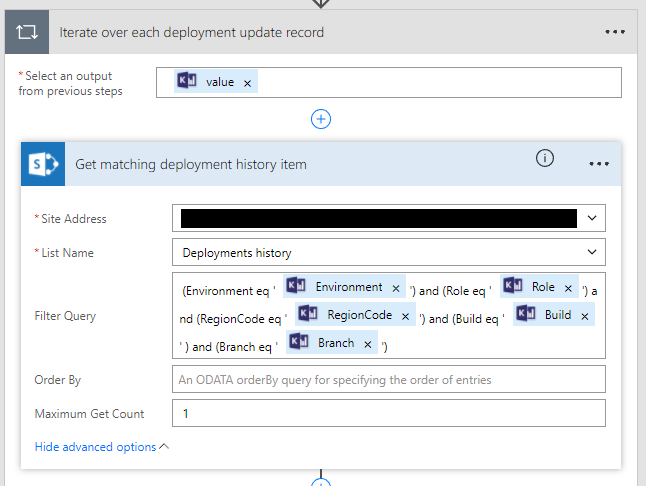Remove the Branch token from Filter Query

pyautogui.click(x=368, y=344)
